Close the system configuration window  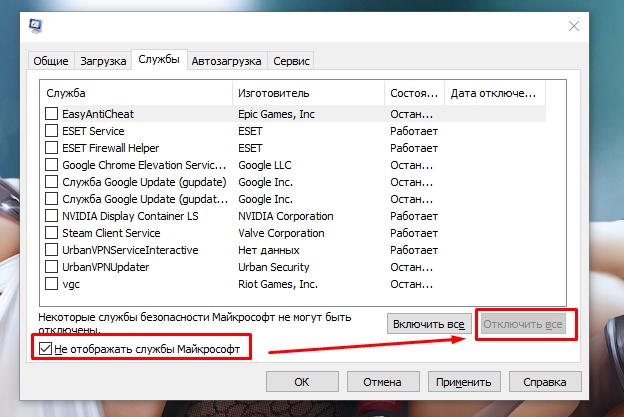pyautogui.click(x=573, y=26)
